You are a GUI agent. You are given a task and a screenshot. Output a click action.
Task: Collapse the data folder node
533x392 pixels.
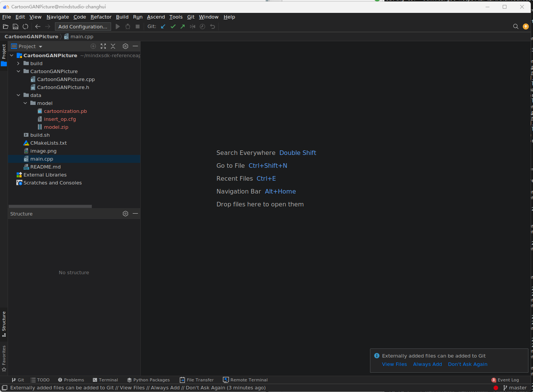pos(18,95)
